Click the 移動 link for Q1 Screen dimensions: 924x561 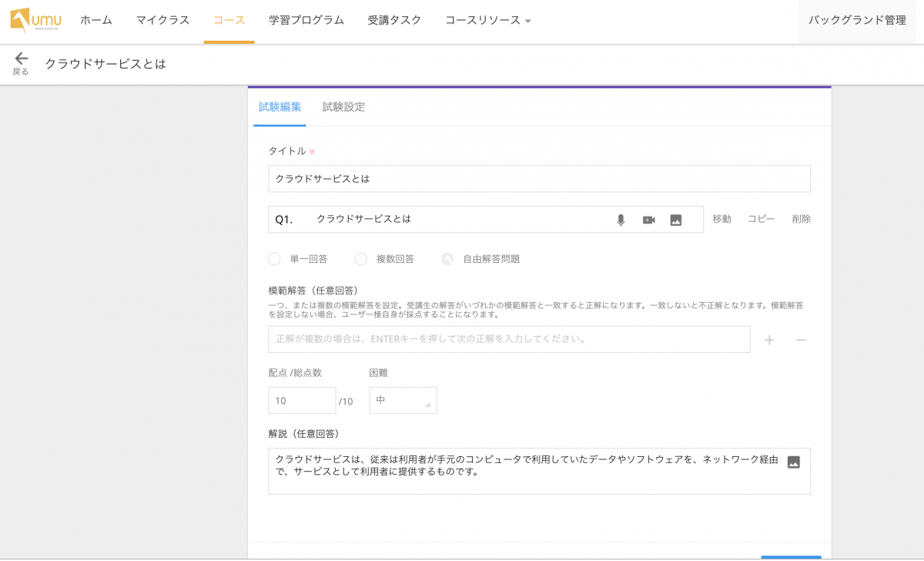pyautogui.click(x=721, y=219)
